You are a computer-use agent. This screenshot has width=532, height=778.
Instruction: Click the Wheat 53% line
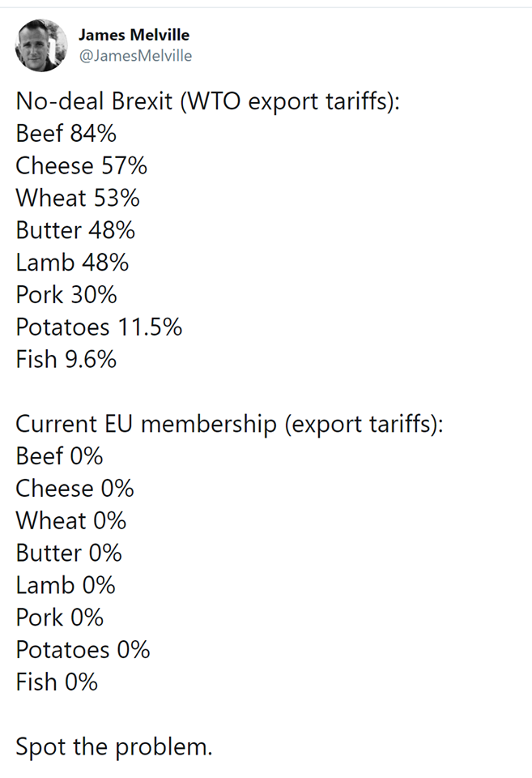pos(78,198)
